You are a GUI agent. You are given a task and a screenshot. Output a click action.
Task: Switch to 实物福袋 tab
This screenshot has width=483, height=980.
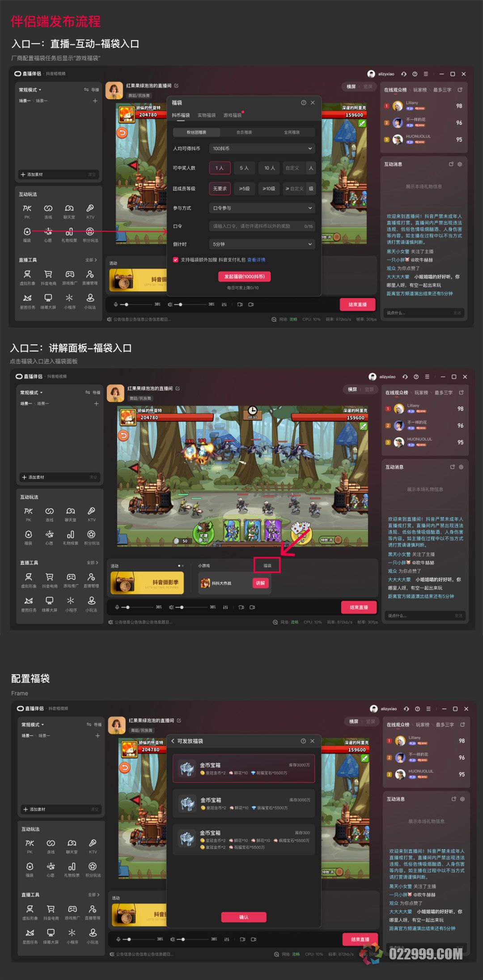click(x=207, y=115)
